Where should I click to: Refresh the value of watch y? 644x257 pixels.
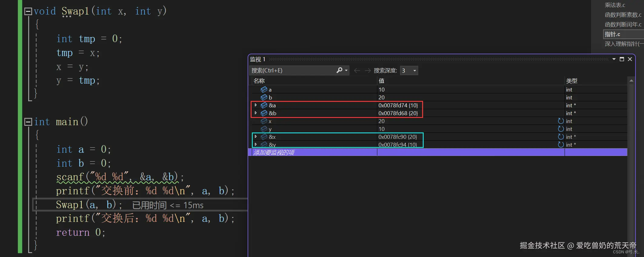(561, 129)
